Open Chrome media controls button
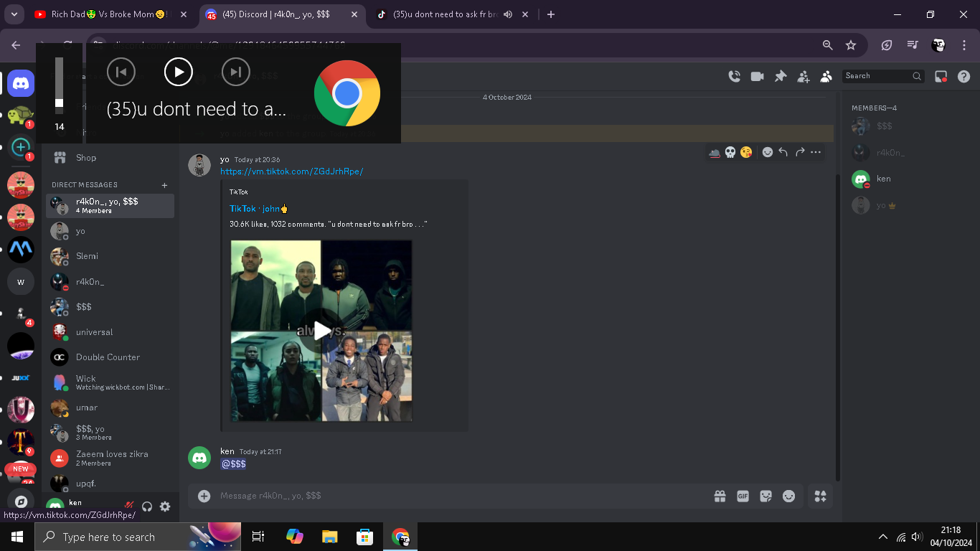980x551 pixels. pyautogui.click(x=913, y=45)
